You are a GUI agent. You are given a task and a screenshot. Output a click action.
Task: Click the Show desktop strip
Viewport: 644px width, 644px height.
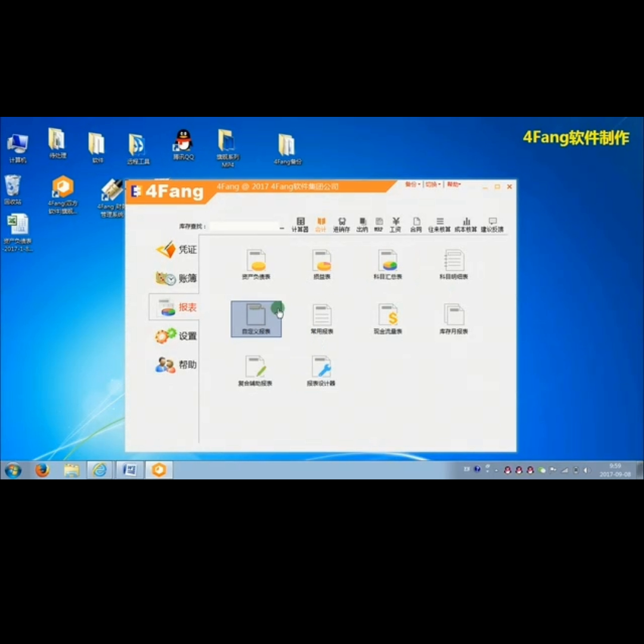click(x=639, y=470)
